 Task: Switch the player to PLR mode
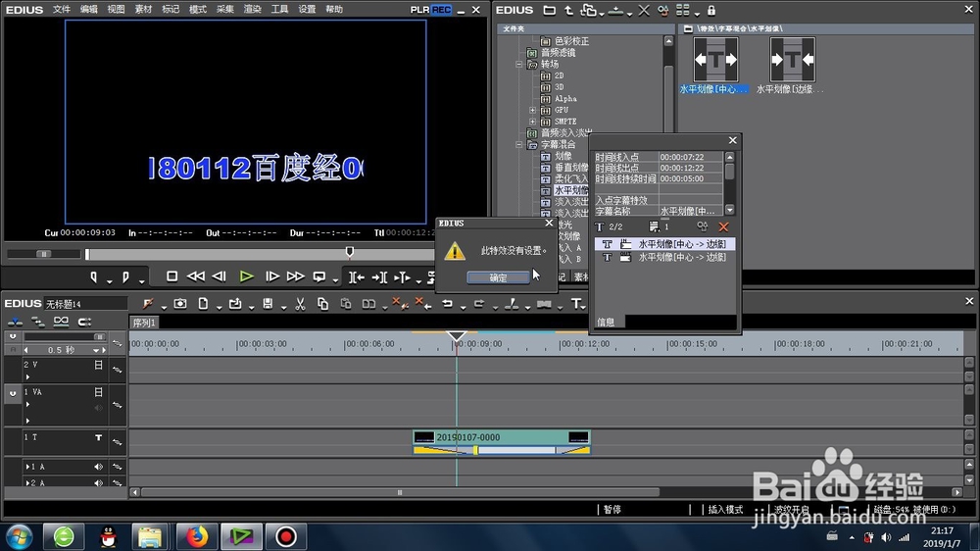click(x=420, y=10)
